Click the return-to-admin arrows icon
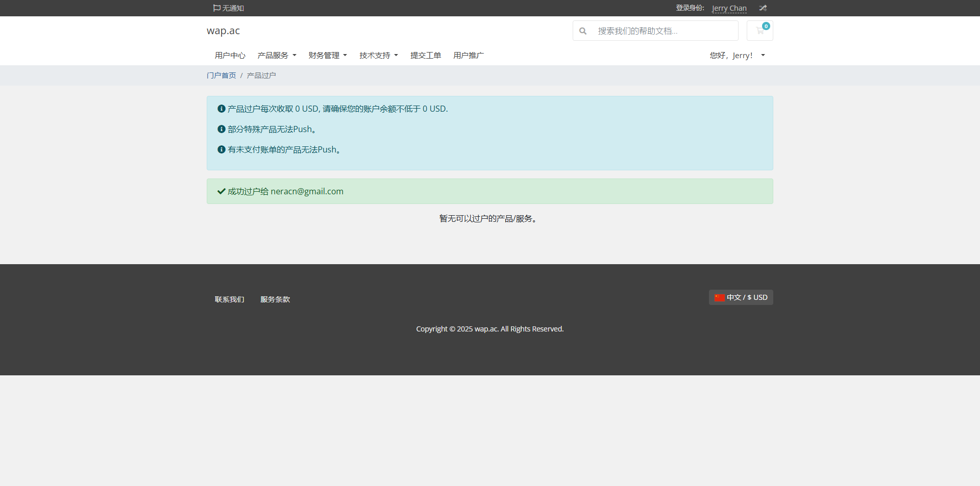 [763, 8]
